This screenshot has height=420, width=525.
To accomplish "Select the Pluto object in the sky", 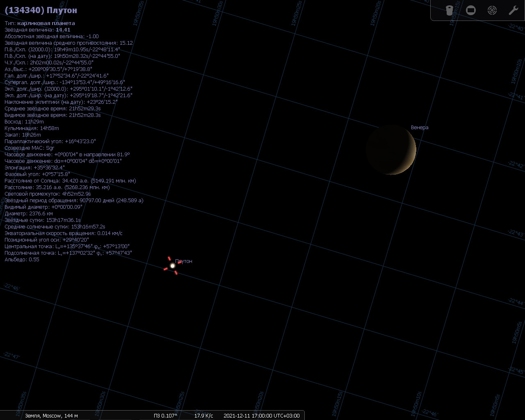I will [x=172, y=266].
